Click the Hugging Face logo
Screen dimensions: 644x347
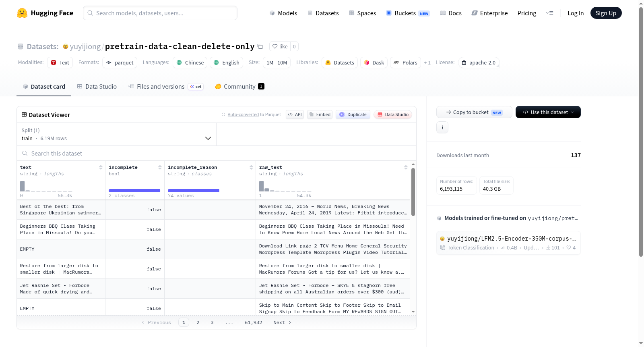(x=45, y=13)
